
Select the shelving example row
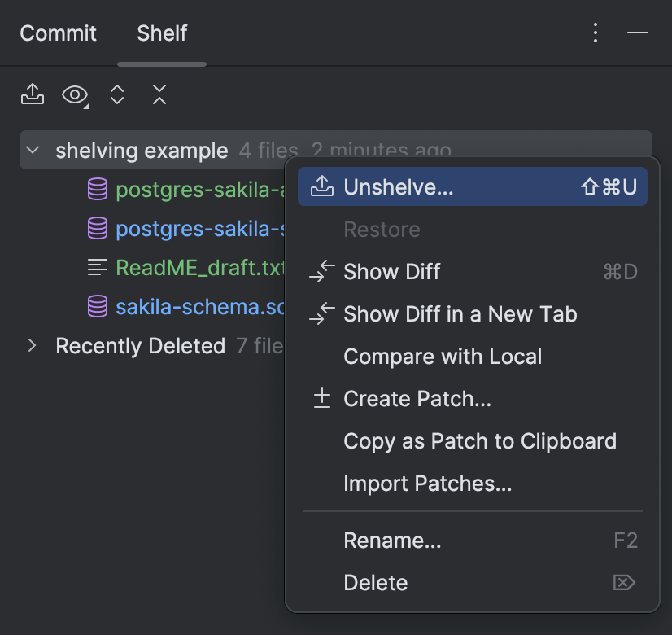pos(335,150)
